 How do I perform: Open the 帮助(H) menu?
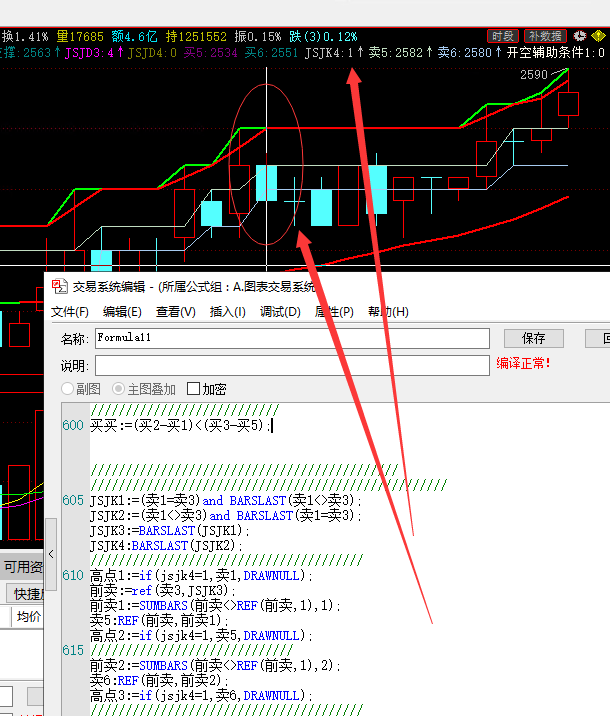pos(389,312)
